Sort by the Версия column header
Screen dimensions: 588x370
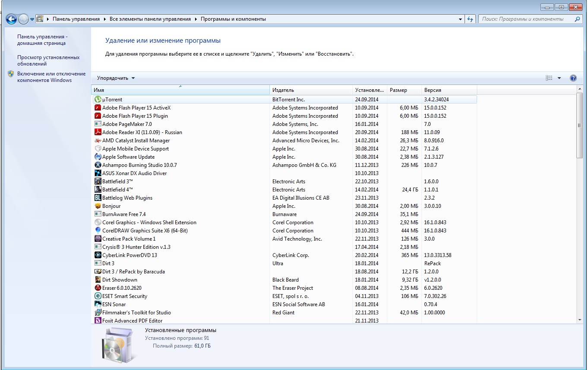click(x=449, y=90)
